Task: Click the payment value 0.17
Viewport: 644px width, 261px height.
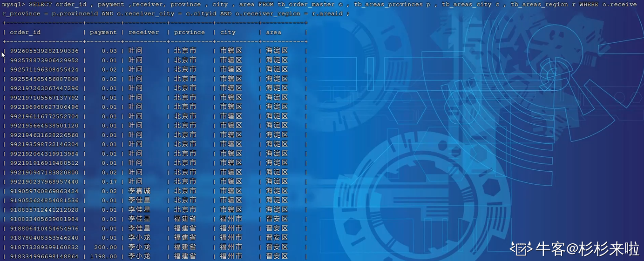Action: [x=109, y=181]
